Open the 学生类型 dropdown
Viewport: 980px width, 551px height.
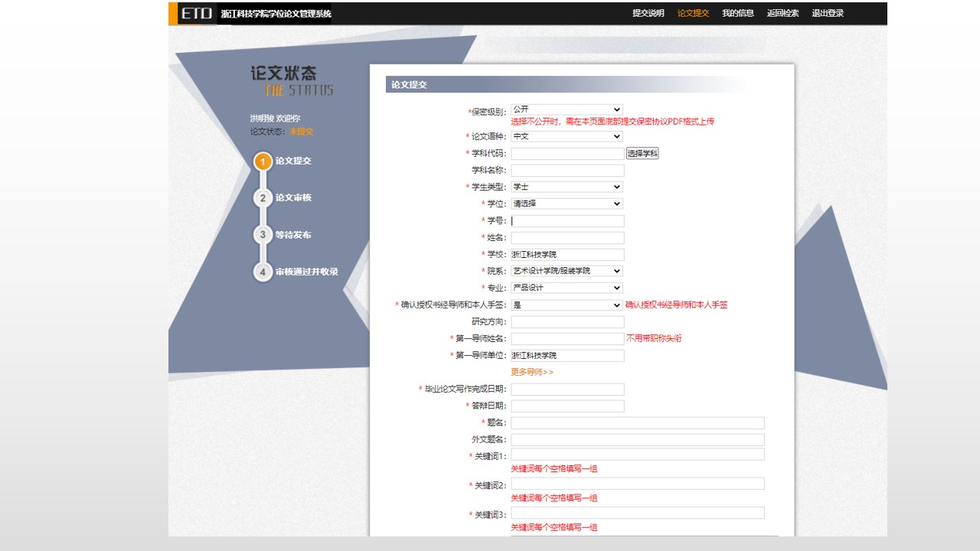coord(567,187)
